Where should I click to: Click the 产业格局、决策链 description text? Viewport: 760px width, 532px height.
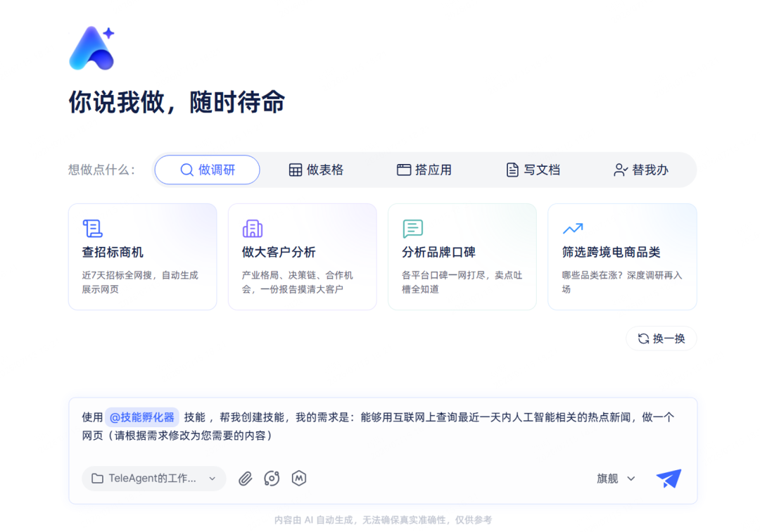pyautogui.click(x=298, y=282)
